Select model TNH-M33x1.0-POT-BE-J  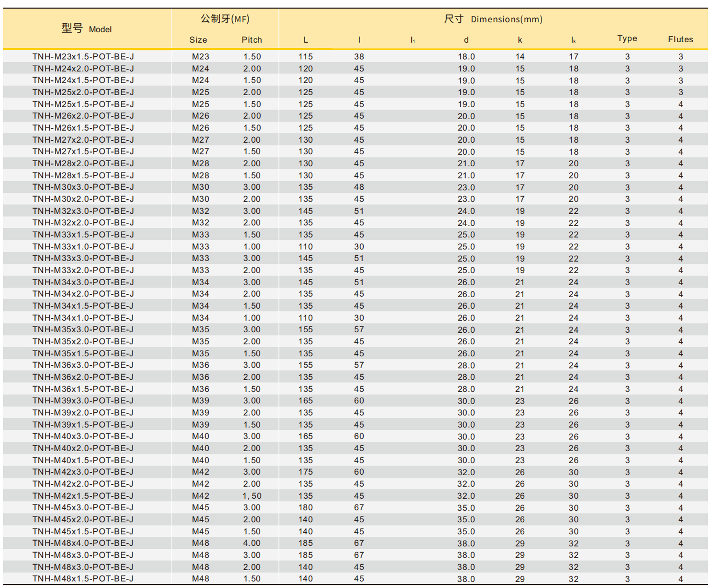coord(83,246)
